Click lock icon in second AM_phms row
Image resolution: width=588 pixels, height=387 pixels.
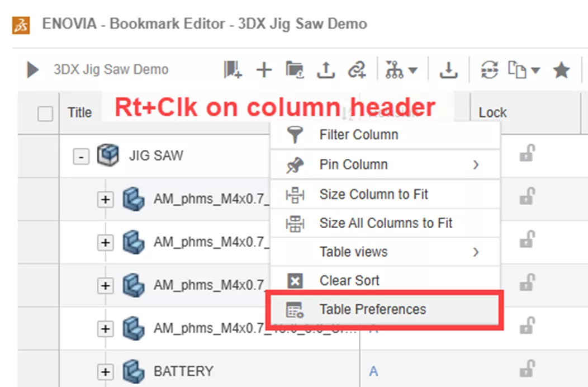point(527,239)
